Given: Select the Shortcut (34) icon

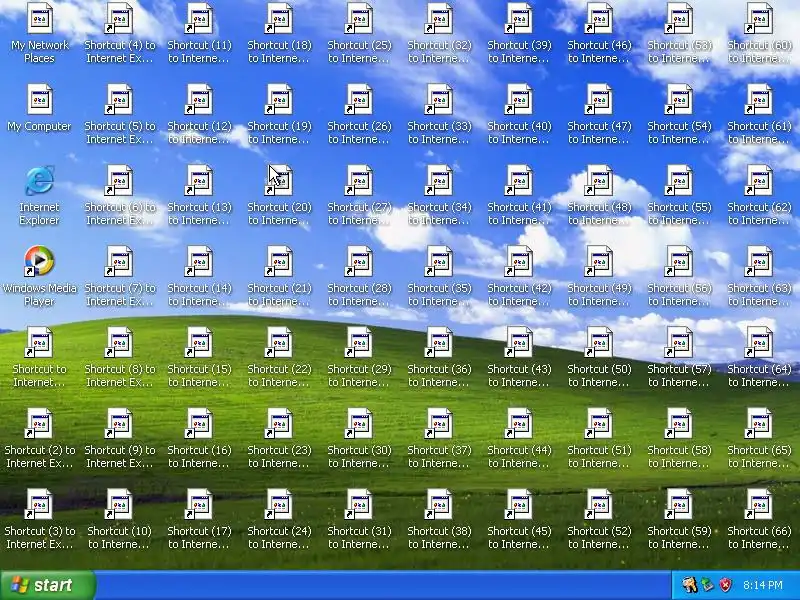Looking at the screenshot, I should coord(440,181).
